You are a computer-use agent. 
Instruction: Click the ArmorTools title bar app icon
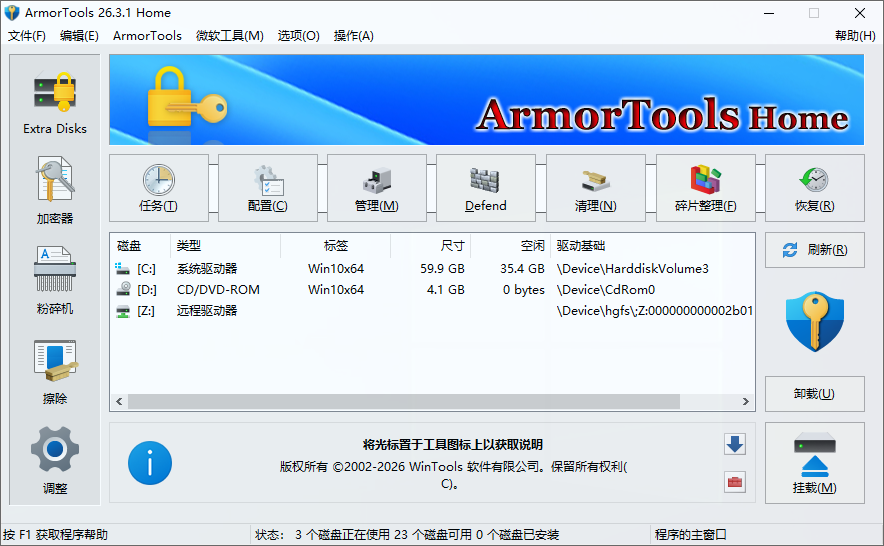coord(12,12)
